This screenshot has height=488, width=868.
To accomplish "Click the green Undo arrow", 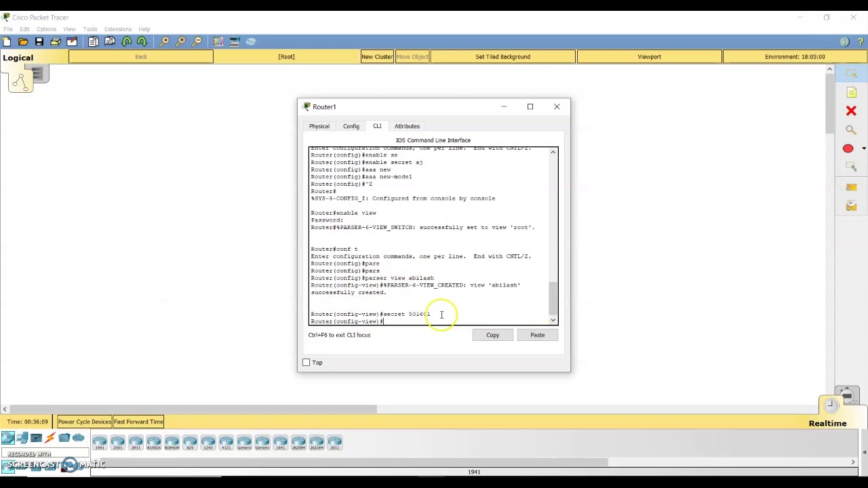I will [126, 42].
